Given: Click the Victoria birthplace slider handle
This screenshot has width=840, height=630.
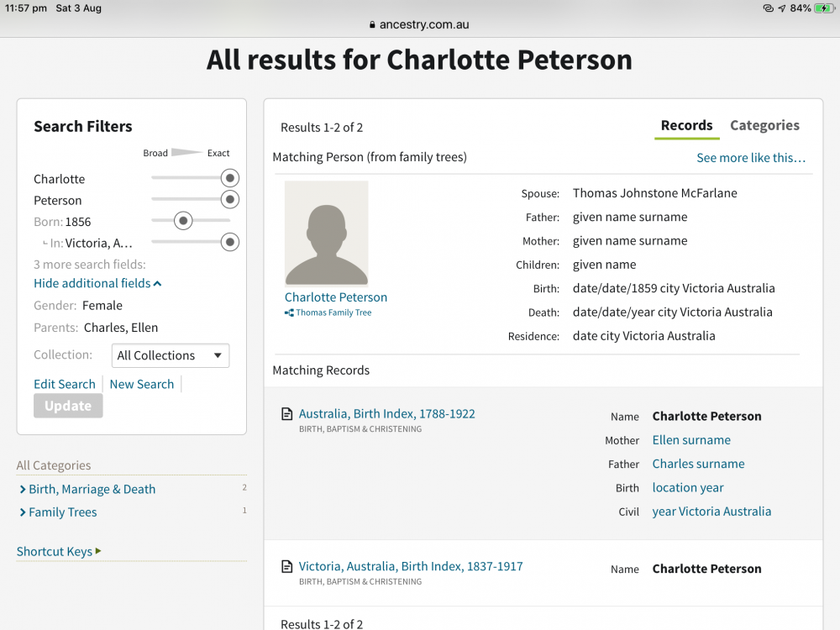Looking at the screenshot, I should click(x=229, y=242).
